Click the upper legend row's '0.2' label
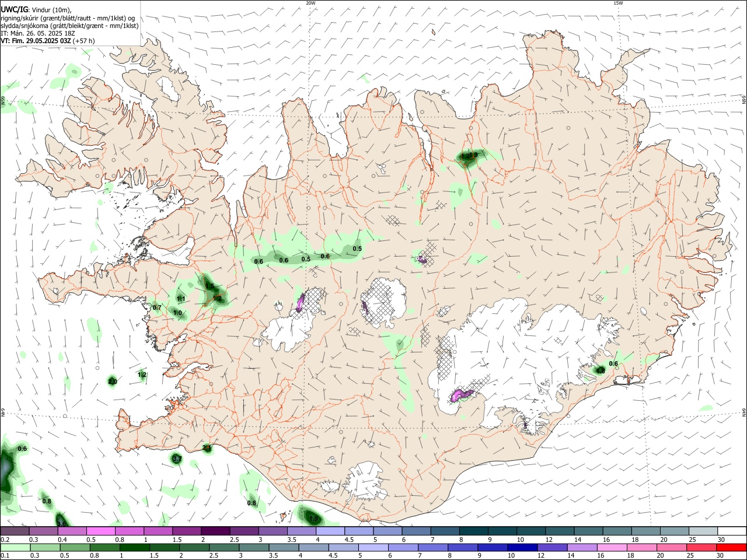Image resolution: width=747 pixels, height=560 pixels. tap(6, 540)
